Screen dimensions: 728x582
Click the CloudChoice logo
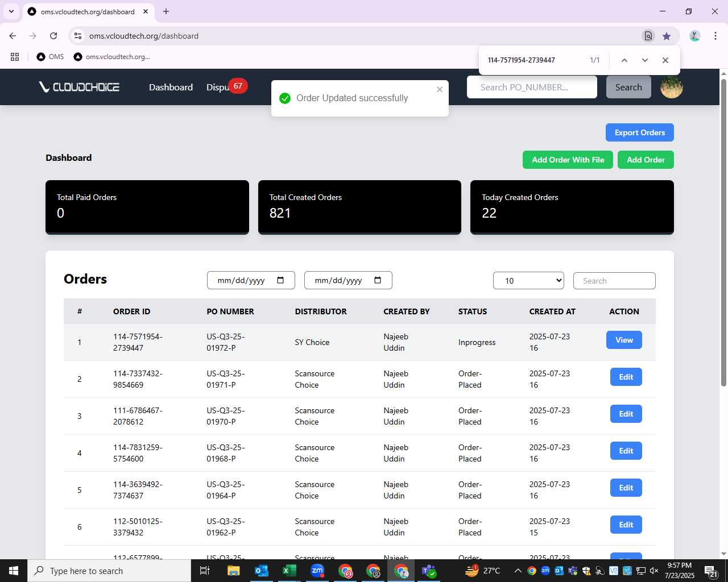(x=79, y=87)
